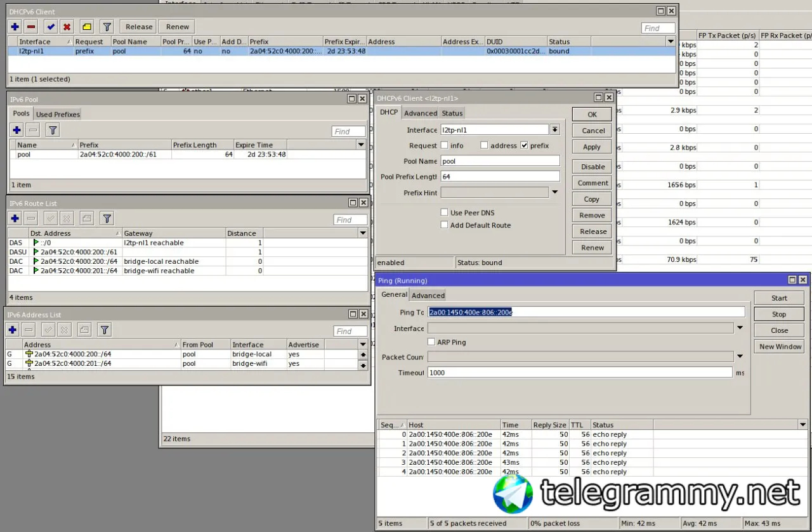The image size is (812, 532).
Task: Click the enable checkmark in IPv6 Address List
Action: click(x=48, y=330)
